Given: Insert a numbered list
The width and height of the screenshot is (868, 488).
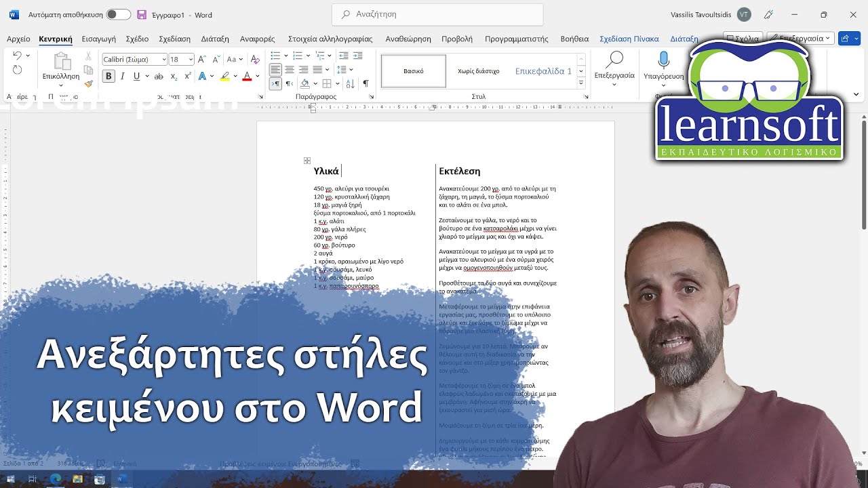Looking at the screenshot, I should pyautogui.click(x=297, y=56).
